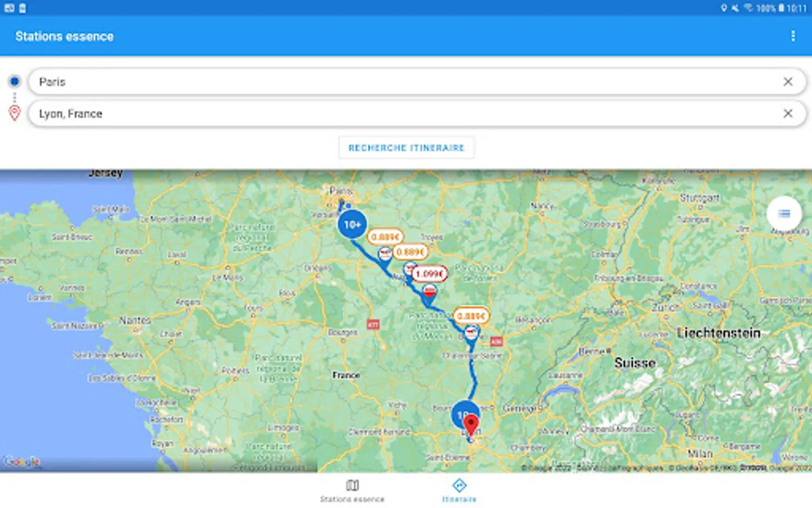Screen dimensions: 812x508
Task: Open the three-dot overflow menu
Action: coord(793,36)
